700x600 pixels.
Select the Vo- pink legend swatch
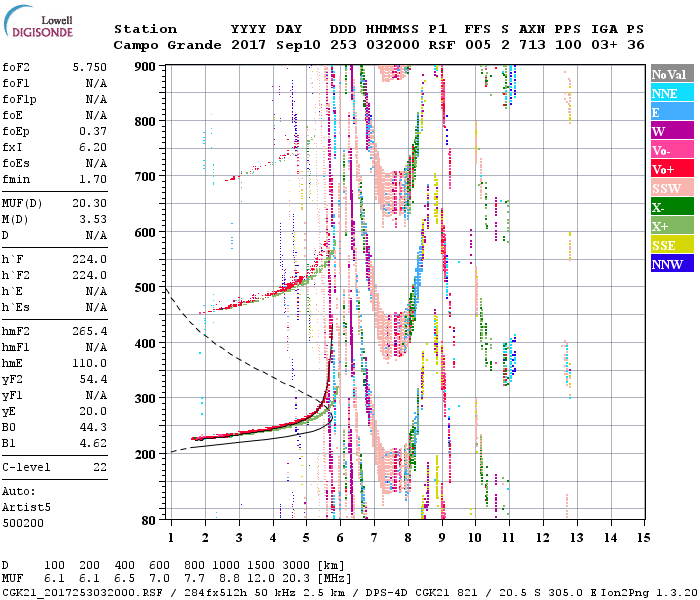click(x=672, y=150)
